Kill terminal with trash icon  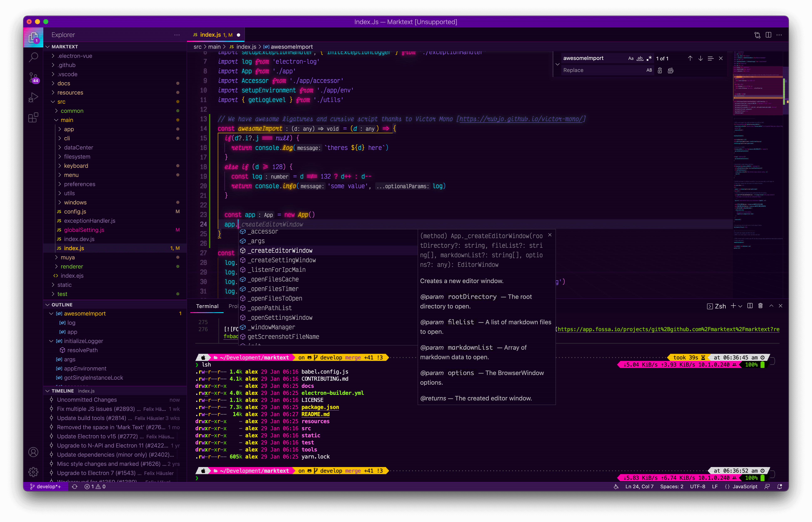760,306
